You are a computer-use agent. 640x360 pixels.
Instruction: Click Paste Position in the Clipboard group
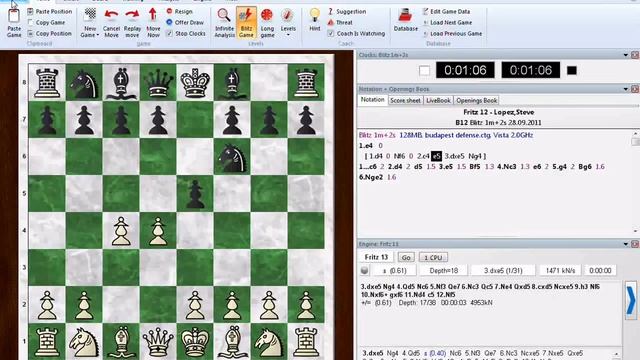[49, 11]
